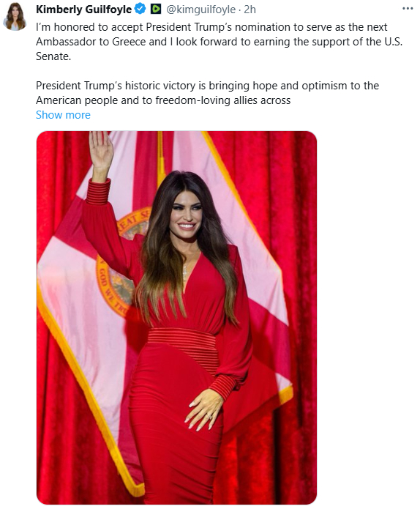Click the blue verified checkmark badge
Screen dimensions: 420x509
coord(140,9)
